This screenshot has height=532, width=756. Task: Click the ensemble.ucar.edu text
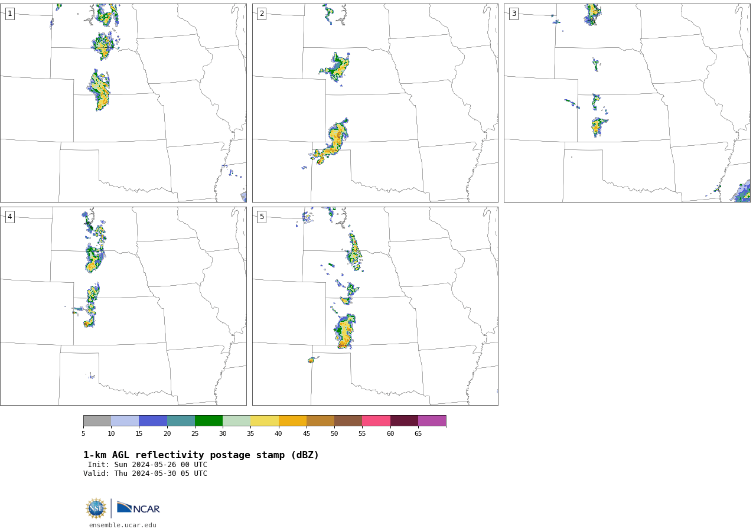(x=123, y=526)
